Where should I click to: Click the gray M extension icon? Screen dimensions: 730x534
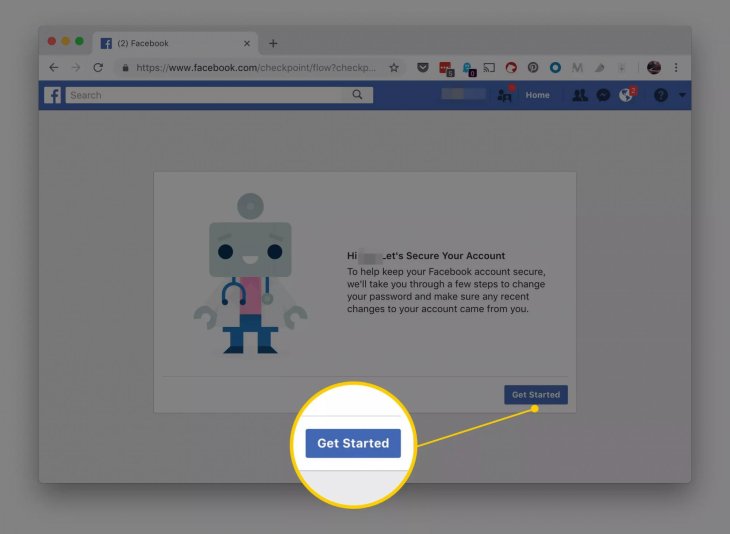(x=577, y=68)
